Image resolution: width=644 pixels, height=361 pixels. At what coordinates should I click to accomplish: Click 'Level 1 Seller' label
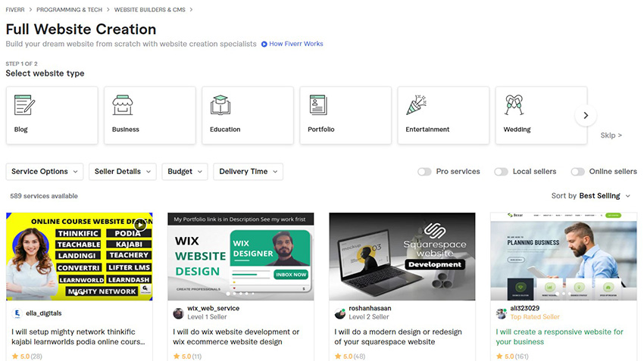pyautogui.click(x=207, y=316)
